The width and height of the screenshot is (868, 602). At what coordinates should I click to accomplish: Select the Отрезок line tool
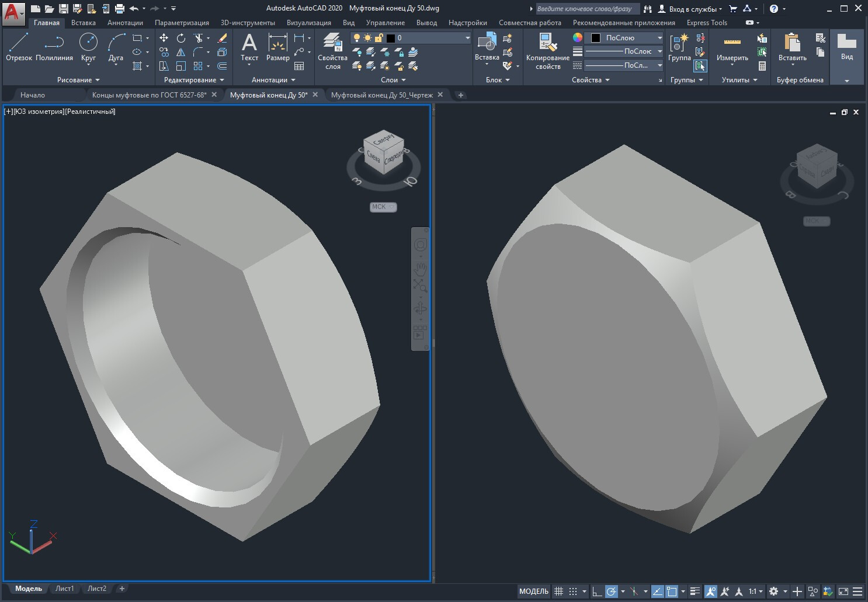coord(19,47)
